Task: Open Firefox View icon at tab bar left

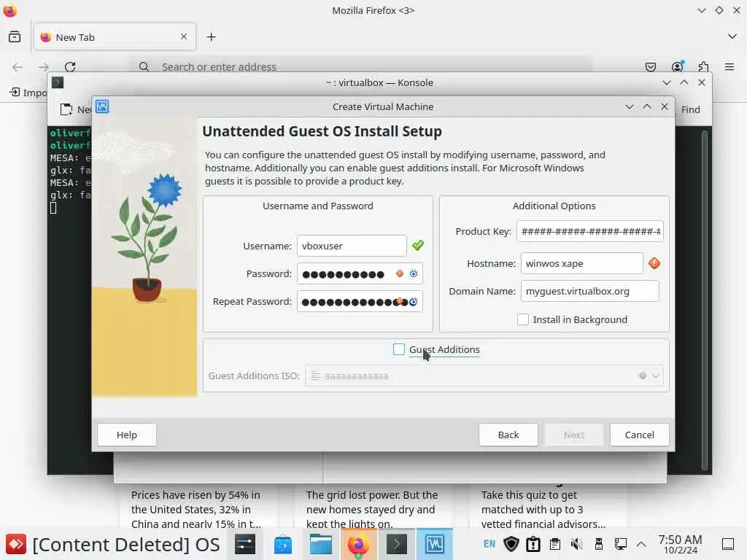Action: tap(15, 36)
